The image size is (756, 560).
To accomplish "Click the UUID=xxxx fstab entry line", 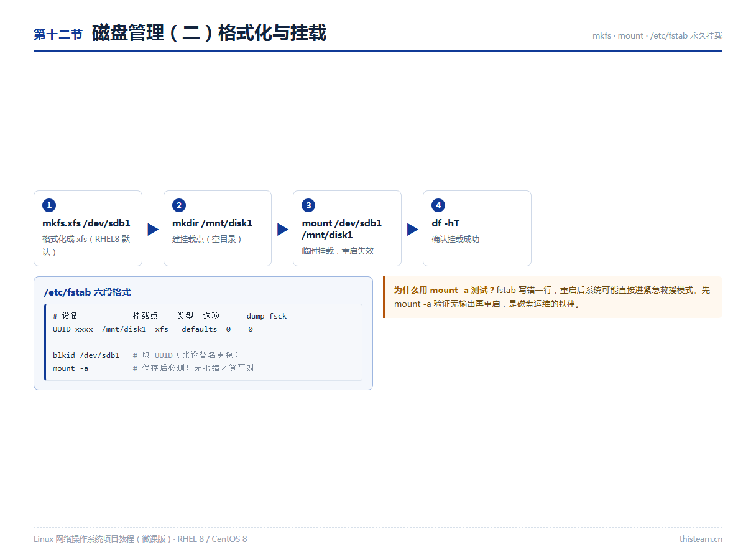I will (153, 329).
